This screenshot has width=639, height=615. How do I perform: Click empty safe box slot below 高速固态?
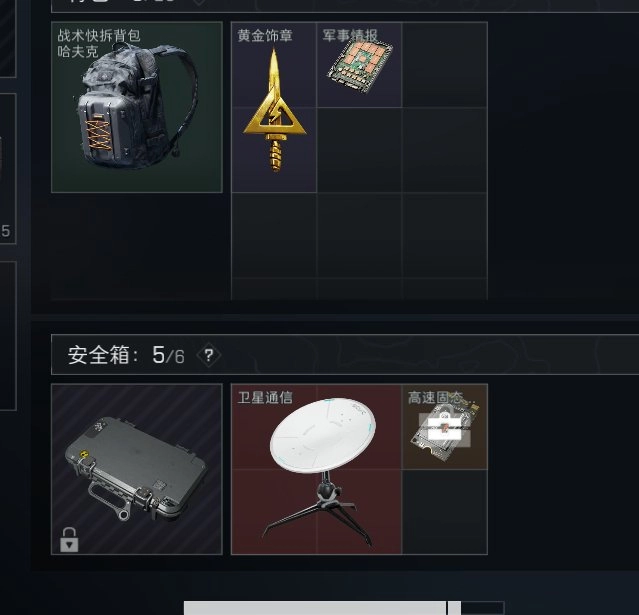point(445,512)
